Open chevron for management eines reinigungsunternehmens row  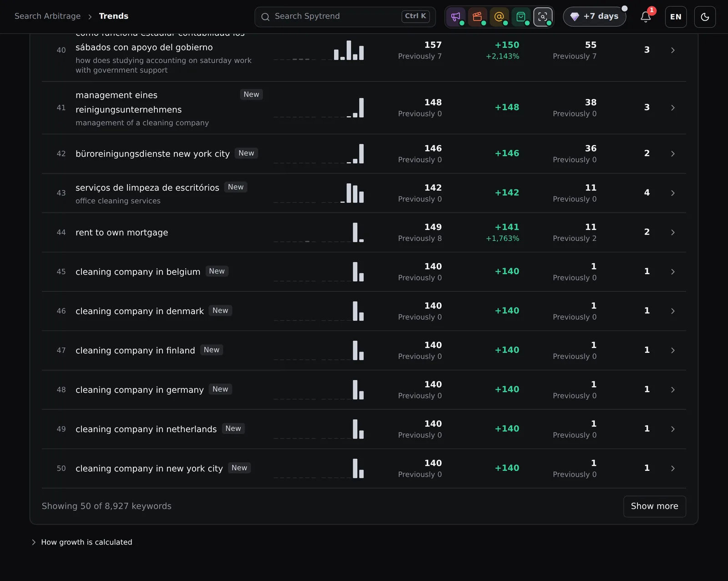point(672,108)
